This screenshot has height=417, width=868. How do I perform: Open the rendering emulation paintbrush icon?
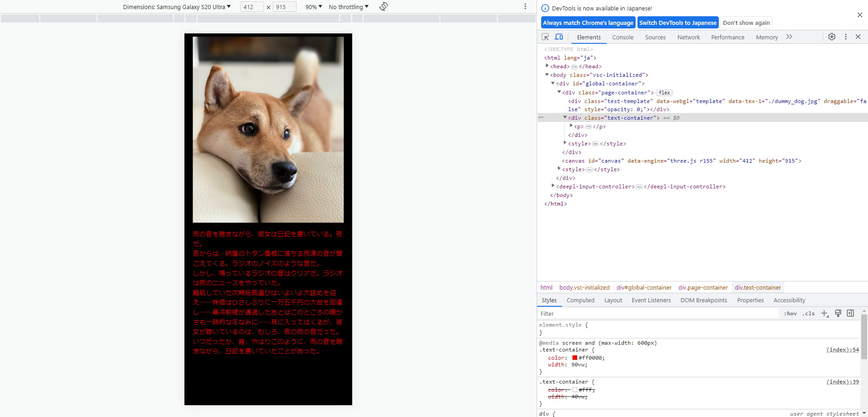point(838,314)
